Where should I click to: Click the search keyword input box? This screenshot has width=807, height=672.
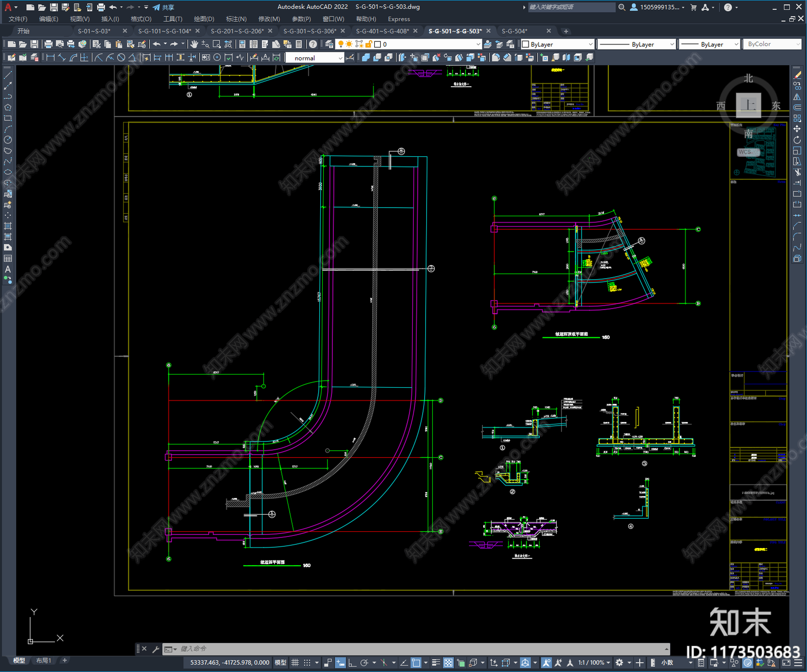click(571, 7)
